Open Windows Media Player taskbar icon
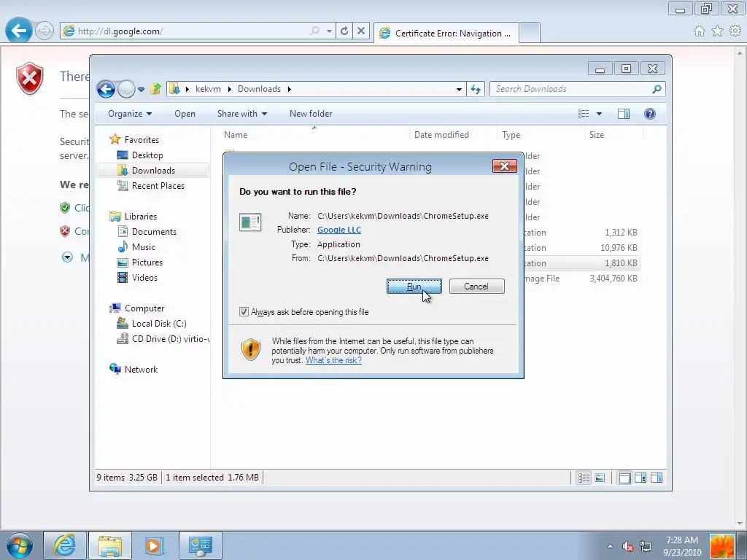 pos(153,545)
